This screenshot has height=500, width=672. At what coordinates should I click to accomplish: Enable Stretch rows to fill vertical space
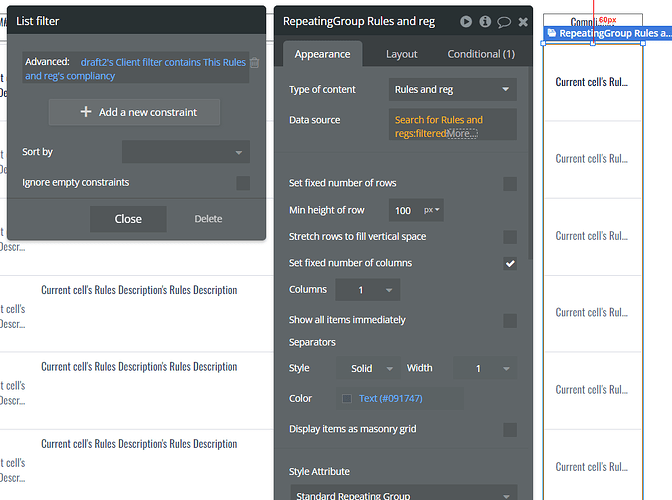(510, 237)
